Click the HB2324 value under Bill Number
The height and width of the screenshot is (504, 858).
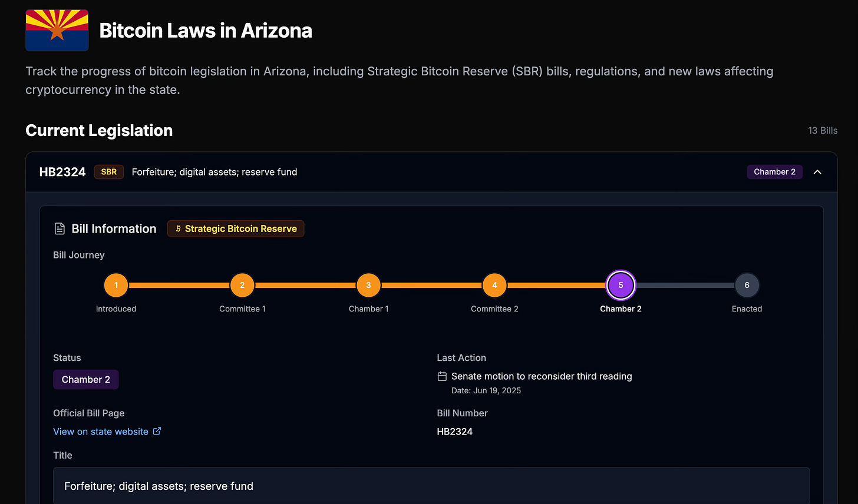point(454,432)
